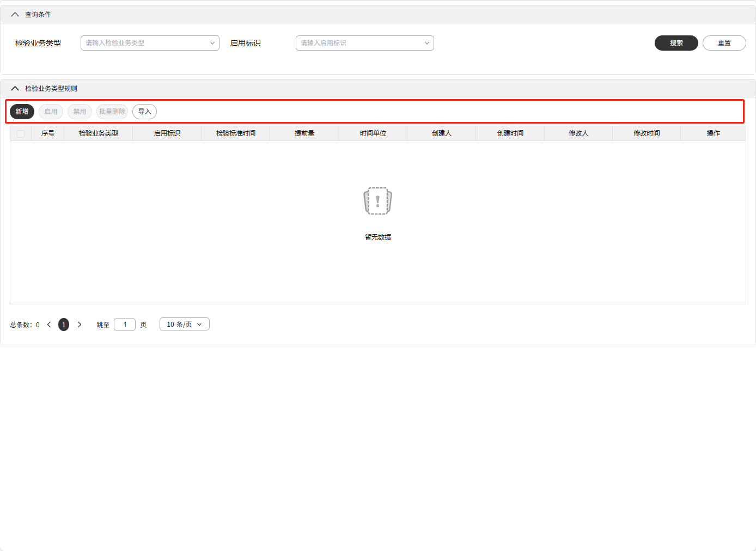Select page 1 in pagination
Viewport: 756px width, 551px height.
point(64,325)
